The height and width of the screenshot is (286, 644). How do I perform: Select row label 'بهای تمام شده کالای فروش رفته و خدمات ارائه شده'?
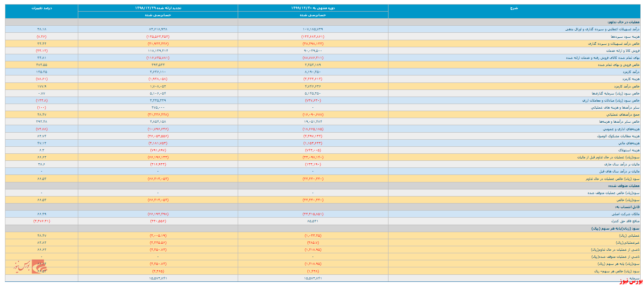(x=603, y=58)
